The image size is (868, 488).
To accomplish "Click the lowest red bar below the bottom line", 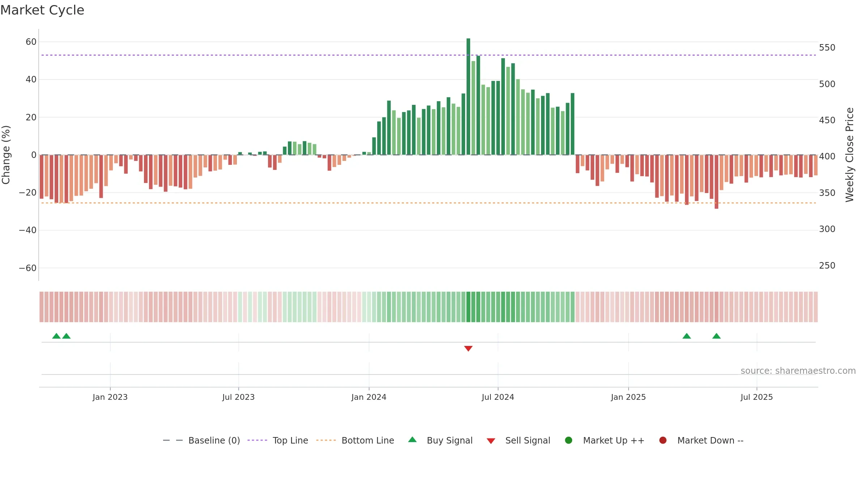I will [x=716, y=182].
